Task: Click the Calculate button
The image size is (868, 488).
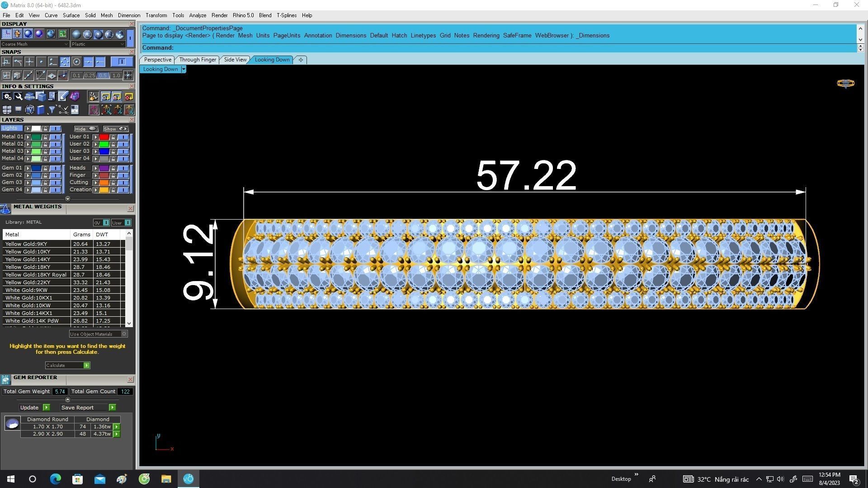Action: pos(68,365)
